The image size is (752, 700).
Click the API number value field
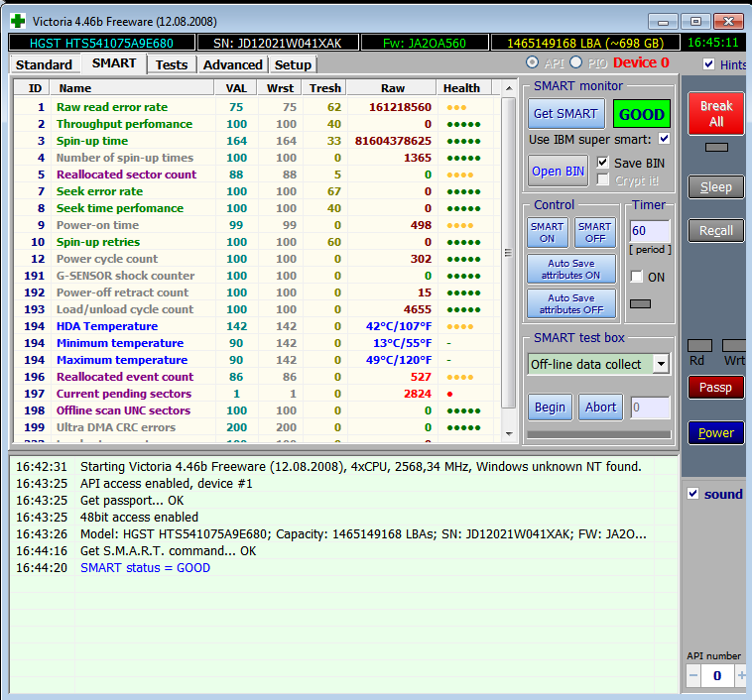717,675
